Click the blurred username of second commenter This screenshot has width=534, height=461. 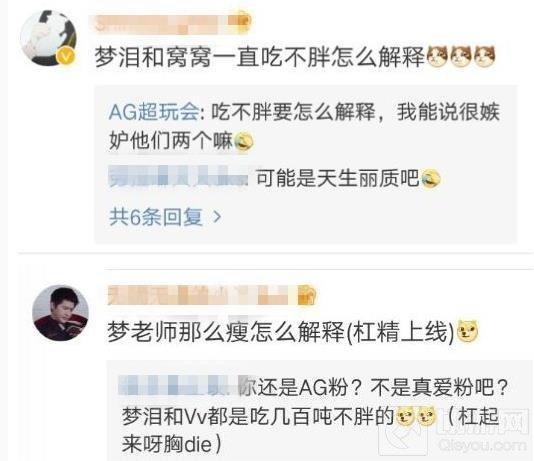(201, 295)
